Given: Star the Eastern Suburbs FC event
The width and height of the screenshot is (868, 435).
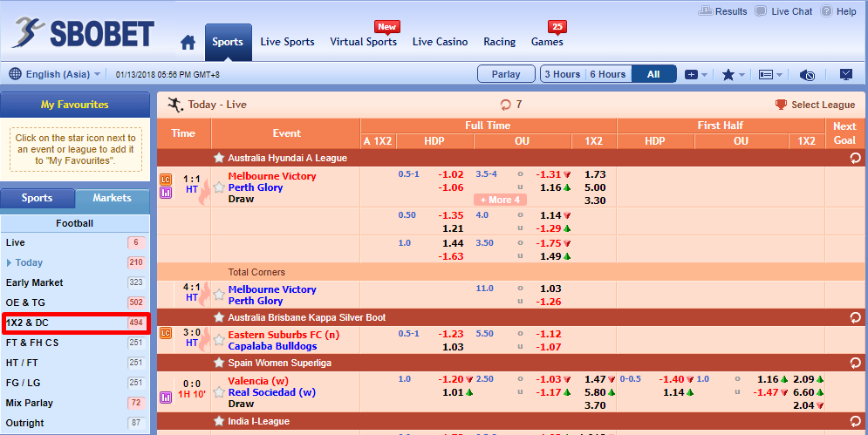Looking at the screenshot, I should 219,340.
